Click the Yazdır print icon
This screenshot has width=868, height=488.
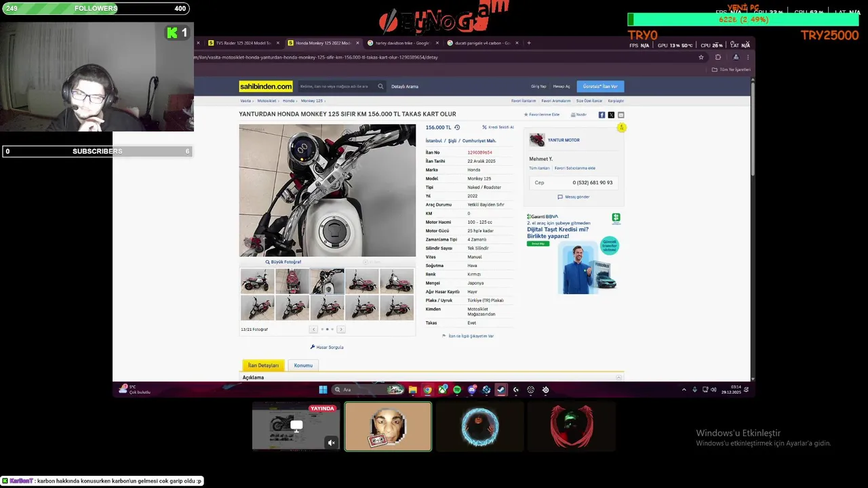click(x=578, y=115)
